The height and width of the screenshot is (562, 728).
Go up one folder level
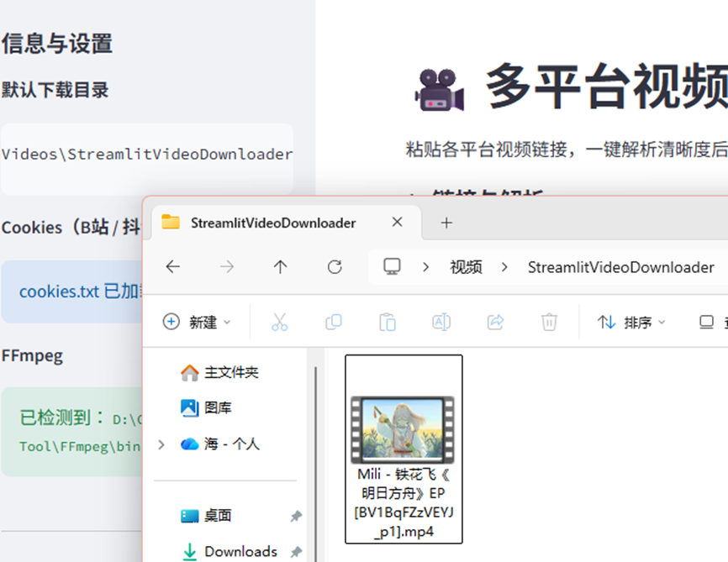281,267
